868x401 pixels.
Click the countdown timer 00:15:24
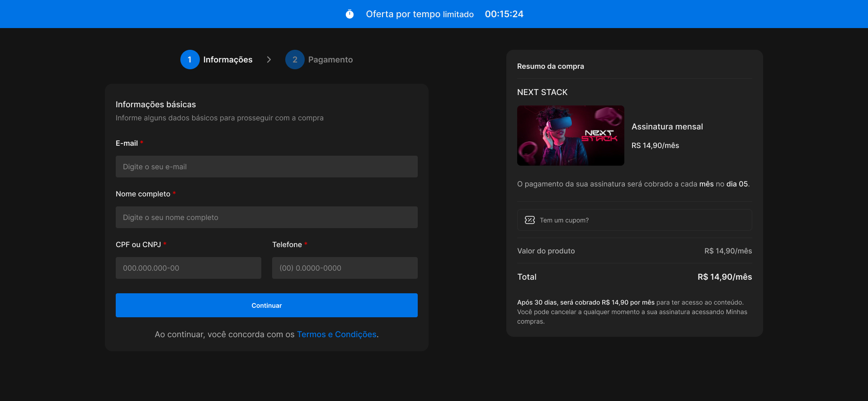click(504, 14)
